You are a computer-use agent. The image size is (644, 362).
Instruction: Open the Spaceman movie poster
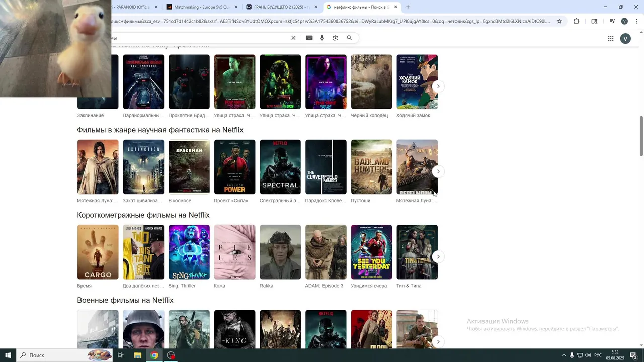(189, 167)
